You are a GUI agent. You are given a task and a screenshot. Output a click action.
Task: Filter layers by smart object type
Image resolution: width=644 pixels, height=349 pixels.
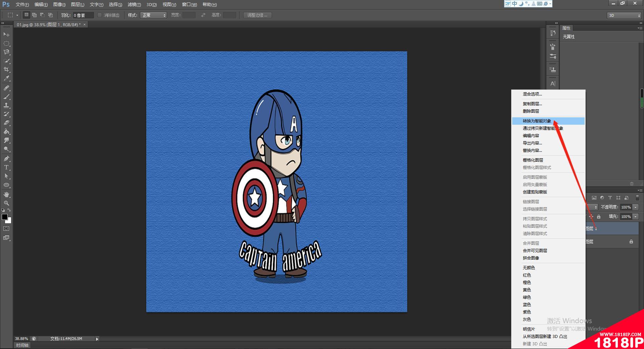click(626, 198)
